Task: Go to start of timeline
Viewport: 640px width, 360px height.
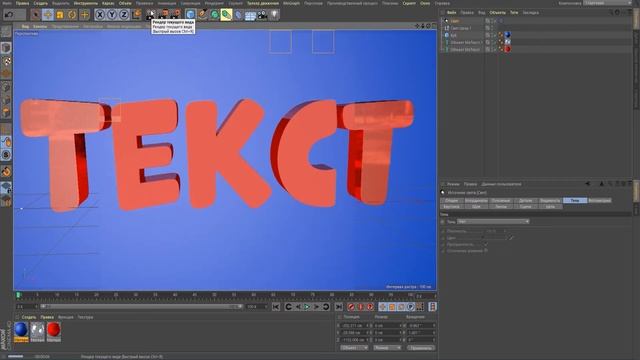Action: 276,307
